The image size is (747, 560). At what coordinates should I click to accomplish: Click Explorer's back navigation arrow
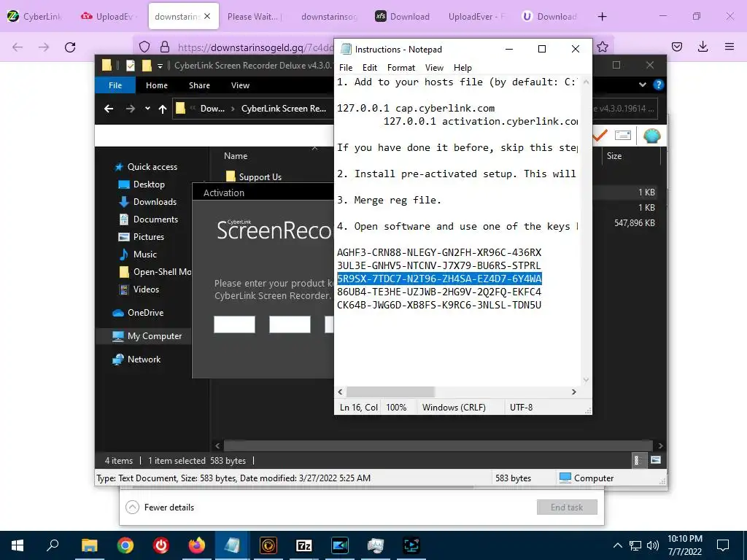[x=109, y=109]
